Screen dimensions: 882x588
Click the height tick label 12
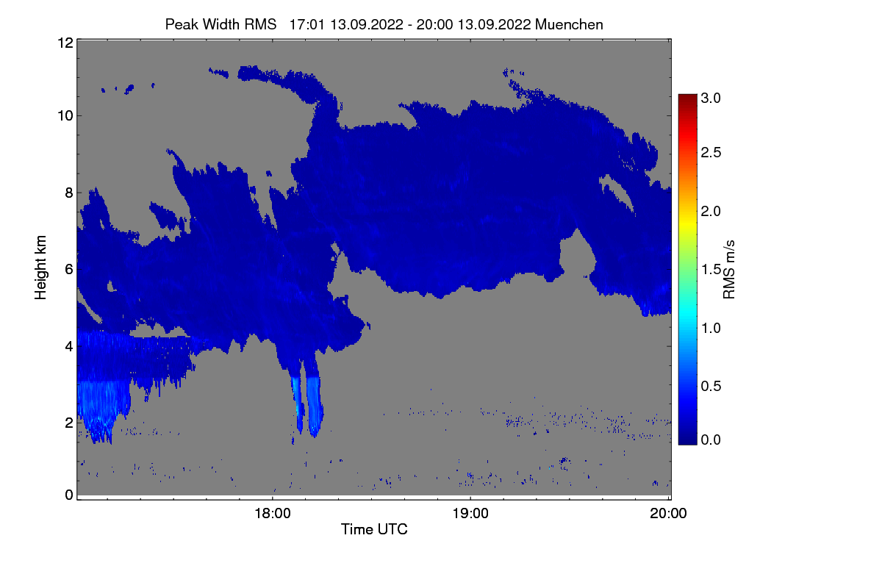click(x=64, y=43)
